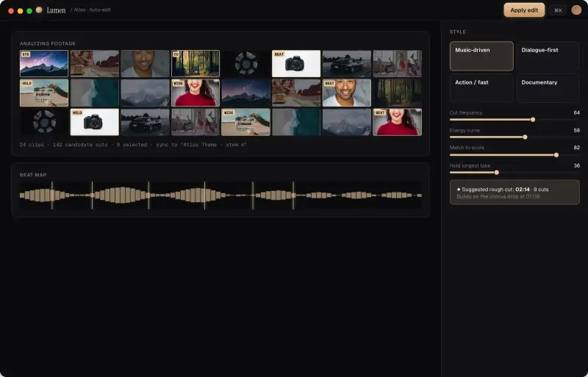The width and height of the screenshot is (588, 377).
Task: Switch style to Action / fast
Action: coord(481,88)
